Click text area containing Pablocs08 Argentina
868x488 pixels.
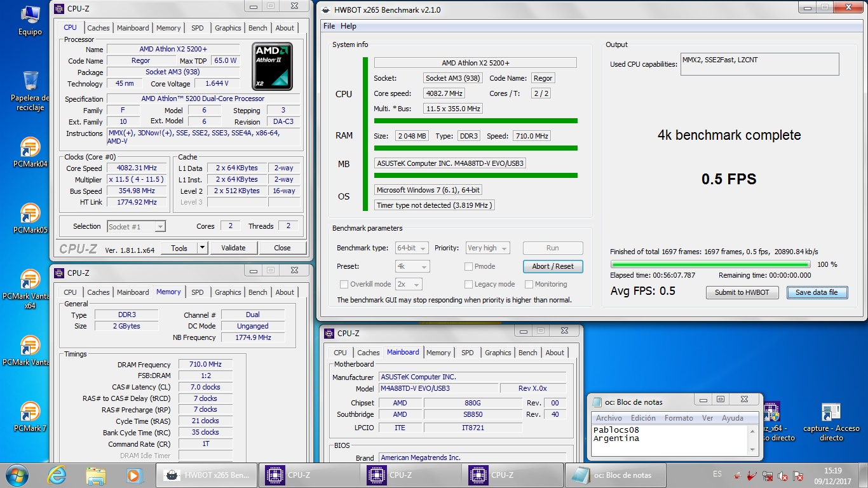tap(671, 439)
